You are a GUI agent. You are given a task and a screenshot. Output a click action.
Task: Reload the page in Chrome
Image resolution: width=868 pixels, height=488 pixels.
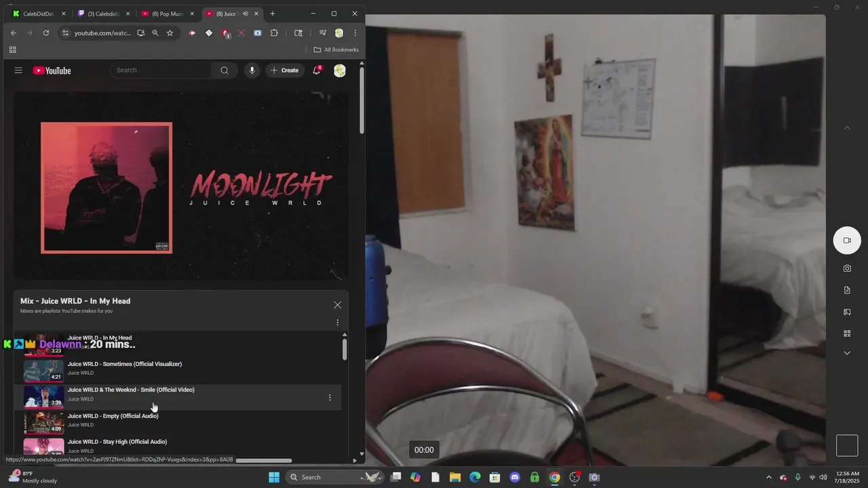tap(46, 33)
